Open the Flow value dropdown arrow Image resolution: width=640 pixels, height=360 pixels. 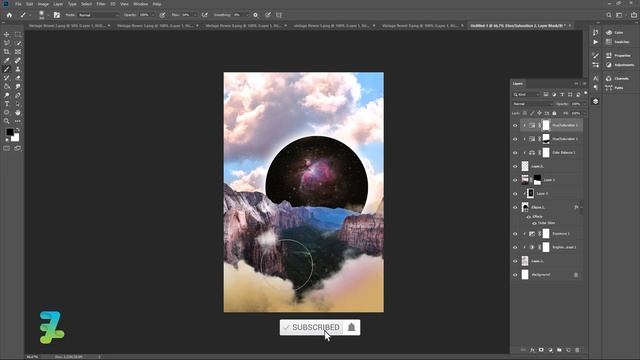[x=195, y=15]
